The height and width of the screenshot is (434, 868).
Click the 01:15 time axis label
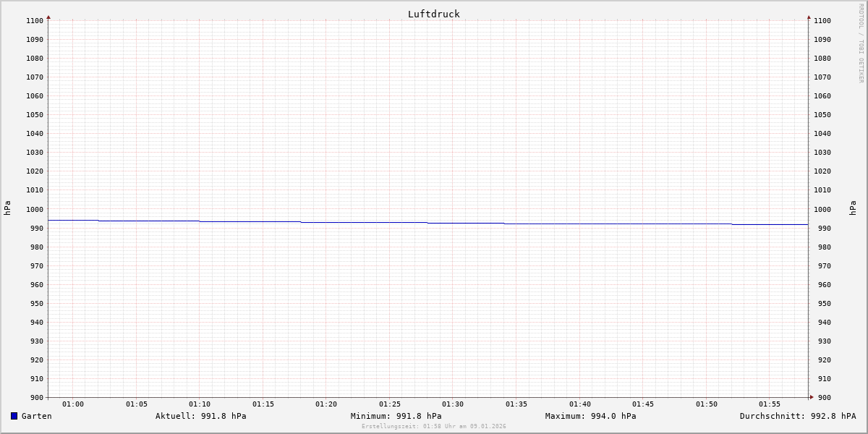tap(263, 404)
